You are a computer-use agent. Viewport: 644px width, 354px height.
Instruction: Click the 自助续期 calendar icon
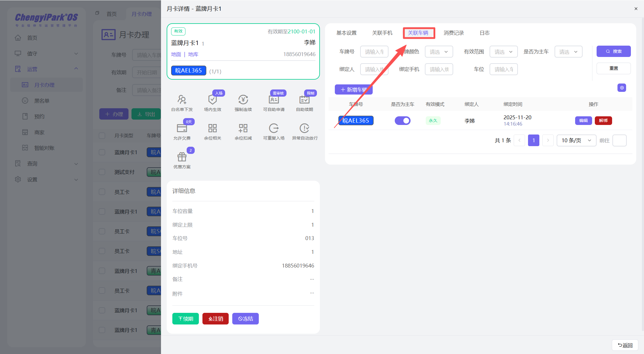point(304,100)
